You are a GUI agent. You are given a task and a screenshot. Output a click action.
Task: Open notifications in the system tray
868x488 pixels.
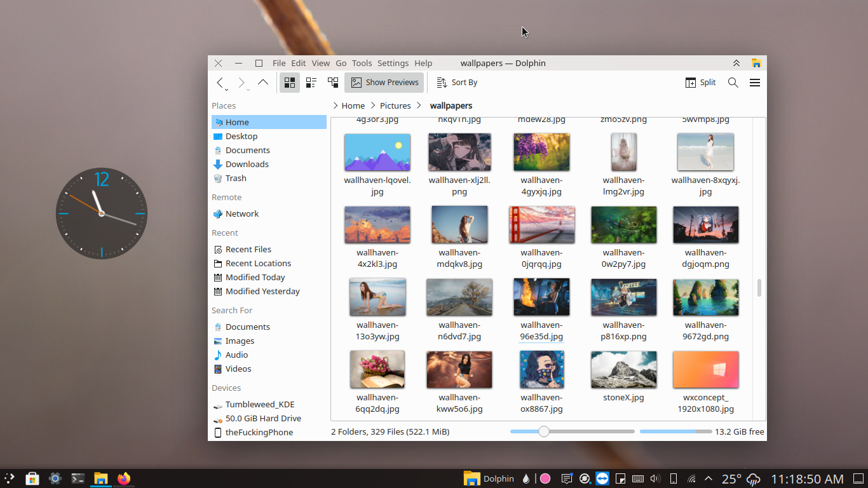coord(567,478)
